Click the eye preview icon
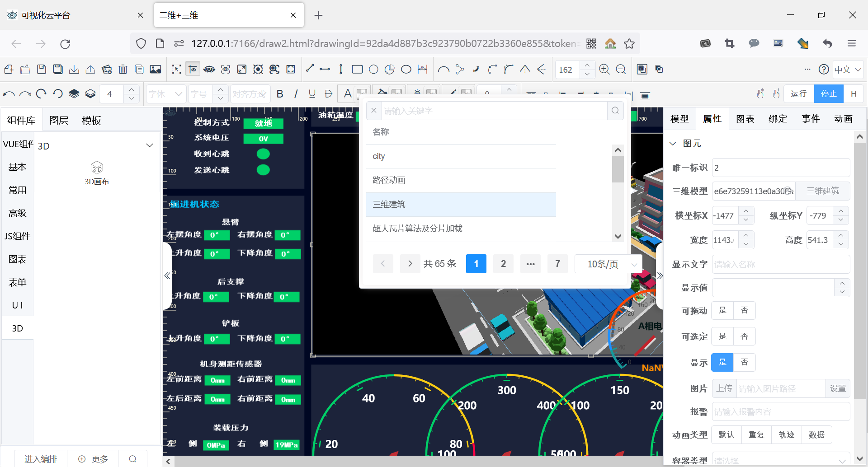The height and width of the screenshot is (467, 868). [209, 69]
